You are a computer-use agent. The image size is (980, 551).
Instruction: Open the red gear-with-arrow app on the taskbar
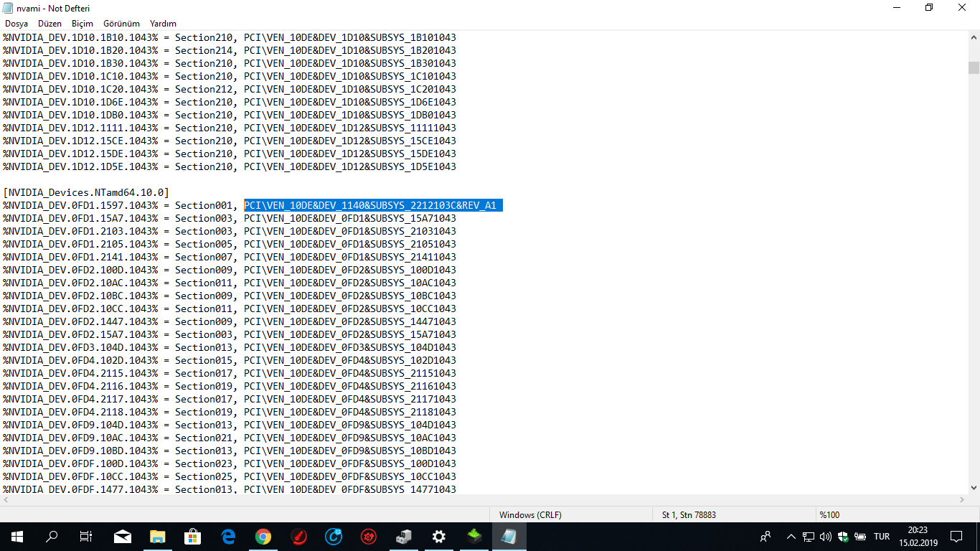click(369, 536)
